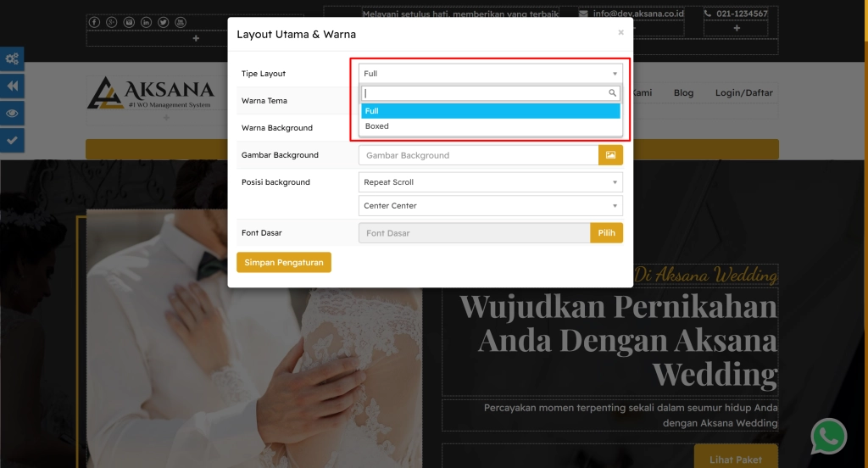This screenshot has width=868, height=468.
Task: Open the Login/Daftar menu item
Action: pos(743,93)
